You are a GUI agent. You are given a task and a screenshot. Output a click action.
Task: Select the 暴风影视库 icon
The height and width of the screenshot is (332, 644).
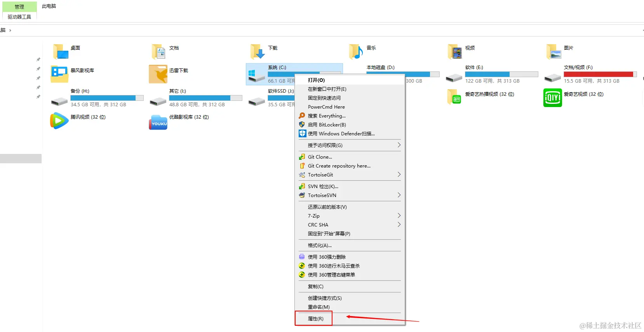tap(59, 74)
